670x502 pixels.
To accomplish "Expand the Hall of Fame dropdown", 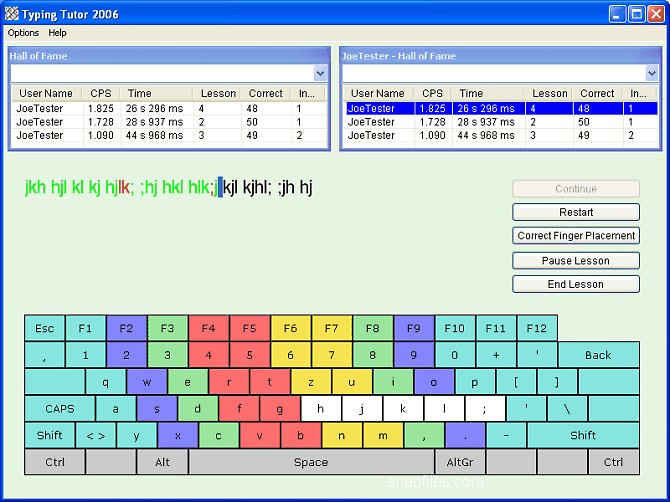I will click(320, 73).
